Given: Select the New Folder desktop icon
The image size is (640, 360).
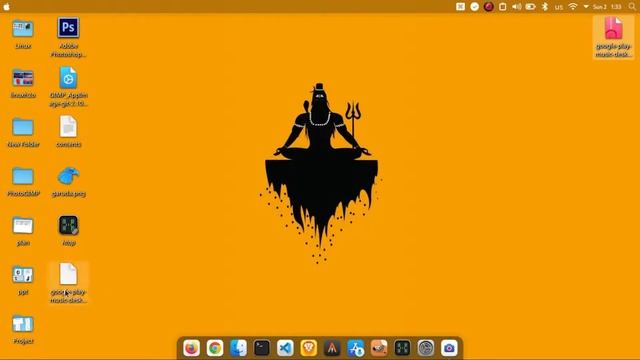Looking at the screenshot, I should 23,127.
